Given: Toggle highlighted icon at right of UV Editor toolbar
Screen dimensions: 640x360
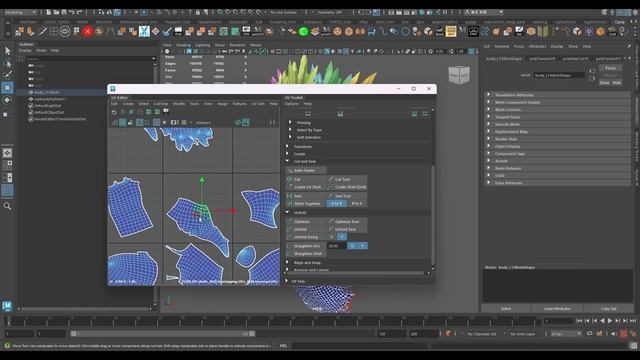Looking at the screenshot, I should (246, 122).
